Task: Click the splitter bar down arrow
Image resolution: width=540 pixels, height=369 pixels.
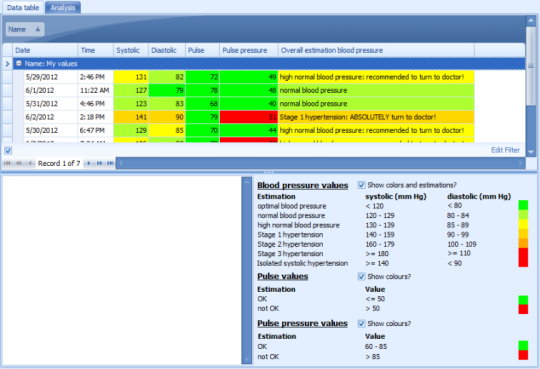Action: (247, 360)
